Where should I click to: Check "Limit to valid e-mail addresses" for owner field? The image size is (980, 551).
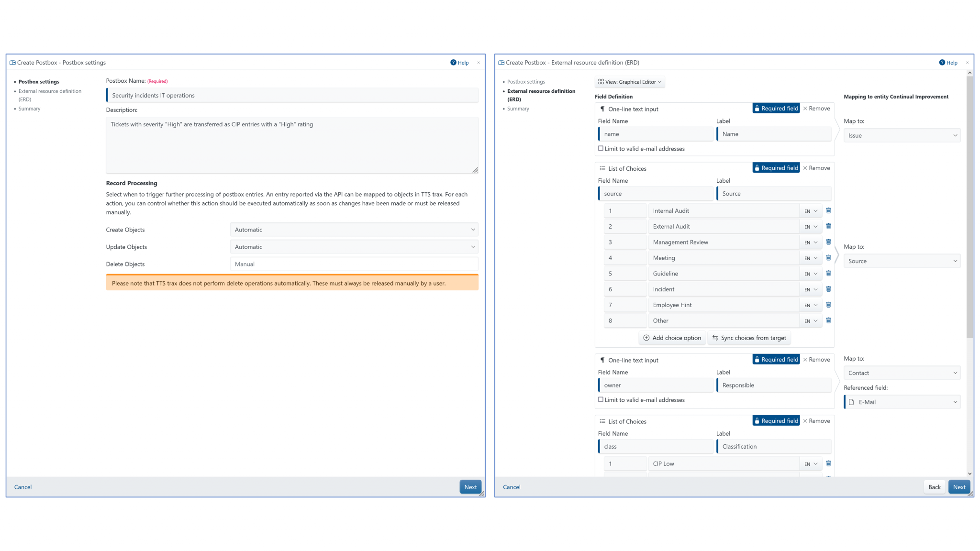(x=601, y=399)
